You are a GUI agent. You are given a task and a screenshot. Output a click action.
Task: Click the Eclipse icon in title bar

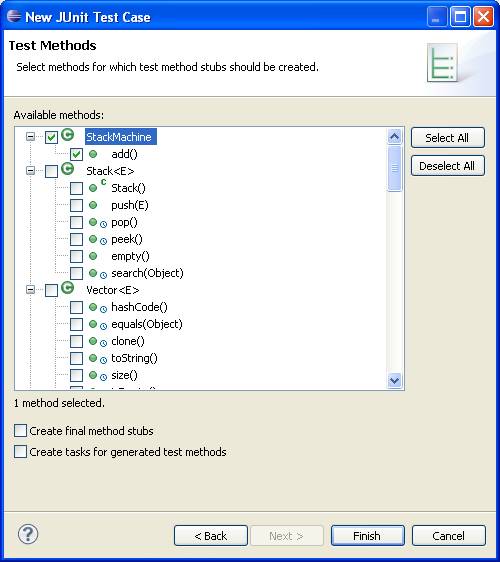pyautogui.click(x=14, y=16)
